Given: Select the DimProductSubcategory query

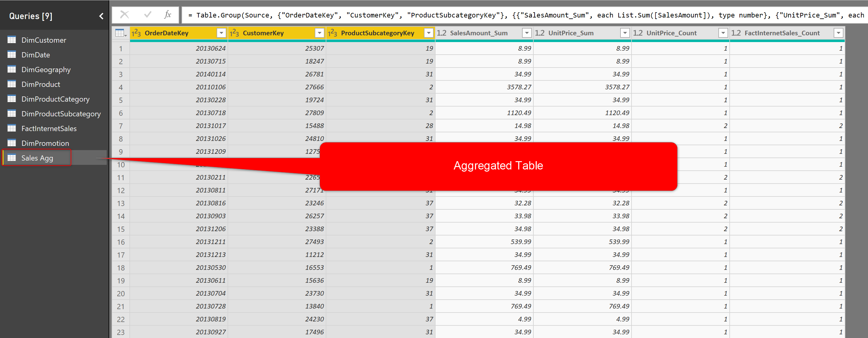Looking at the screenshot, I should coord(61,114).
